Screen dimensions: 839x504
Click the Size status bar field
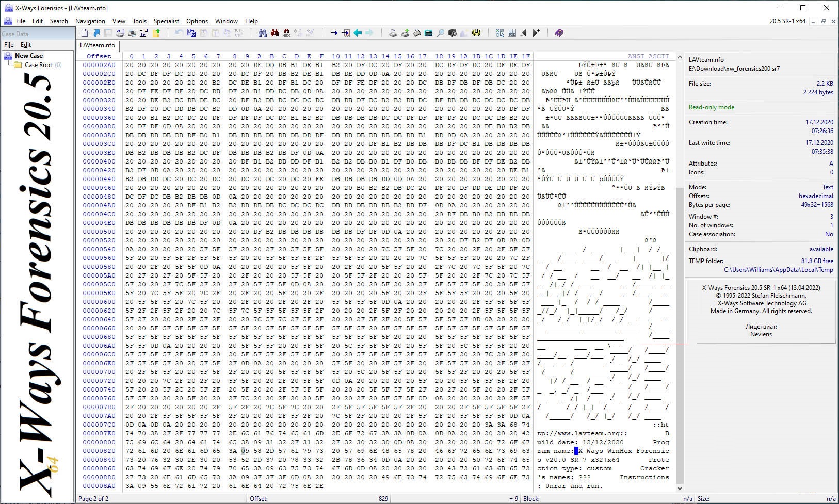(766, 499)
